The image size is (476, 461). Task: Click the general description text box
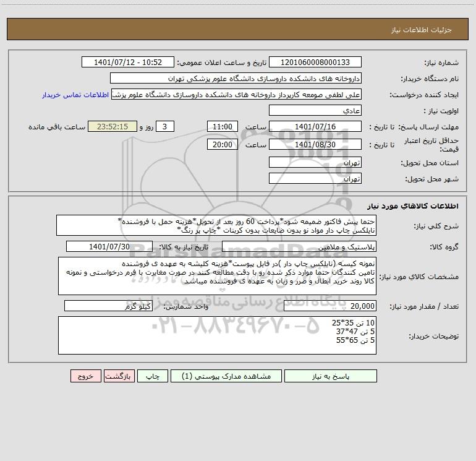point(216,225)
